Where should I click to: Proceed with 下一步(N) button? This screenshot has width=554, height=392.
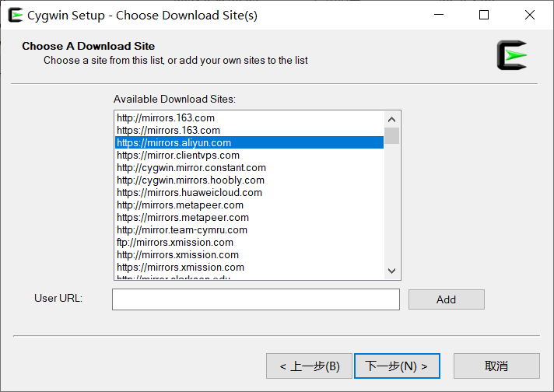point(397,366)
